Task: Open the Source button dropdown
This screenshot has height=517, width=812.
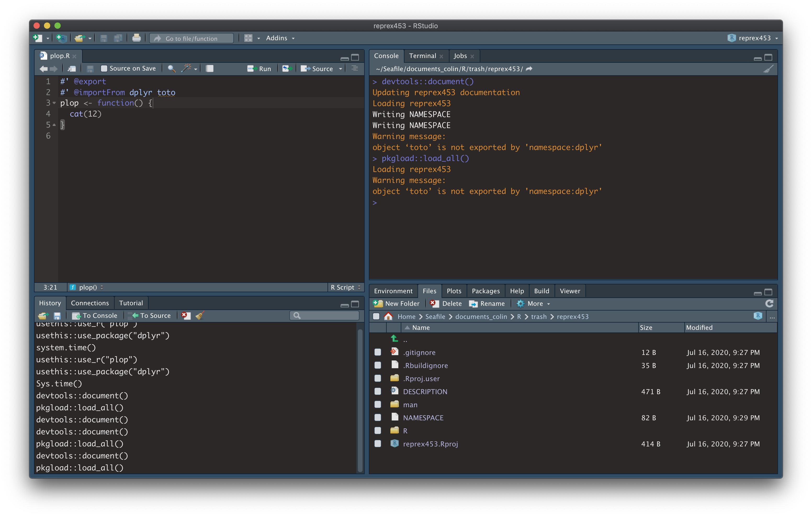Action: [x=341, y=68]
